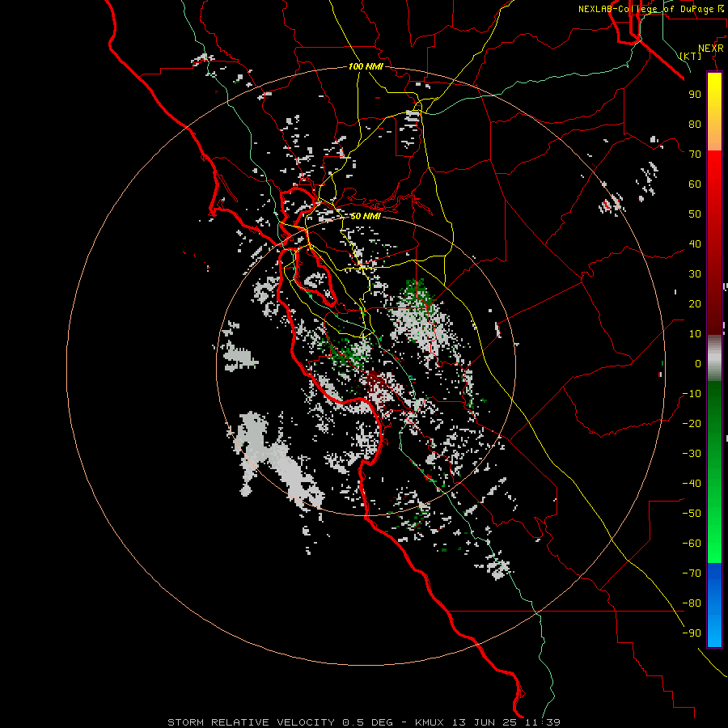The height and width of the screenshot is (728, 728).
Task: Click the minus 10 scale value
Action: coord(692,394)
